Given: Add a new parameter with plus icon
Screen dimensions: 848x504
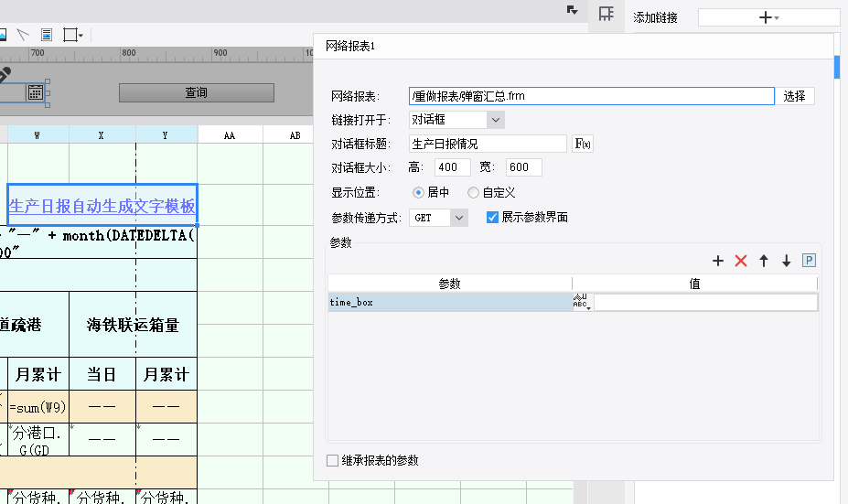Looking at the screenshot, I should click(x=718, y=262).
